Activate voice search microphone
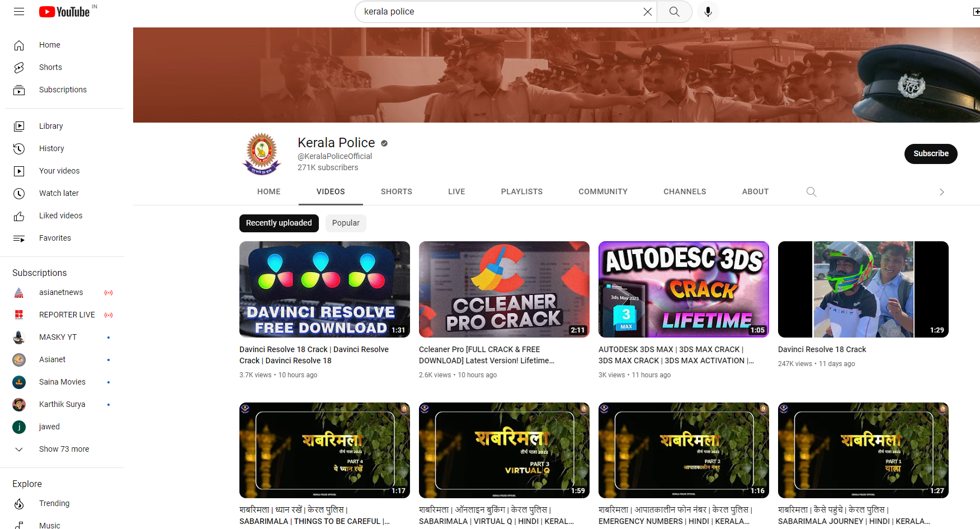980x529 pixels. (x=708, y=12)
